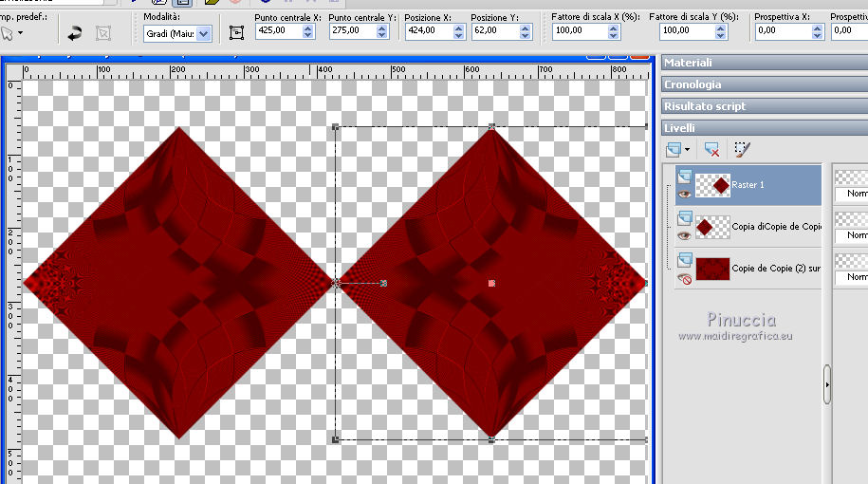Click layer type icon of Copie de Copie (2)
The height and width of the screenshot is (484, 868).
(x=684, y=259)
